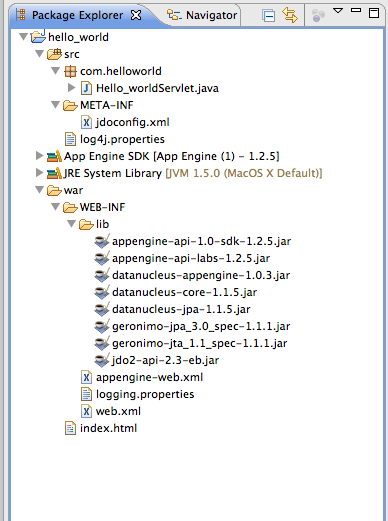Screen dimensions: 388x521
Task: Collapse the src folder
Action: (39, 53)
